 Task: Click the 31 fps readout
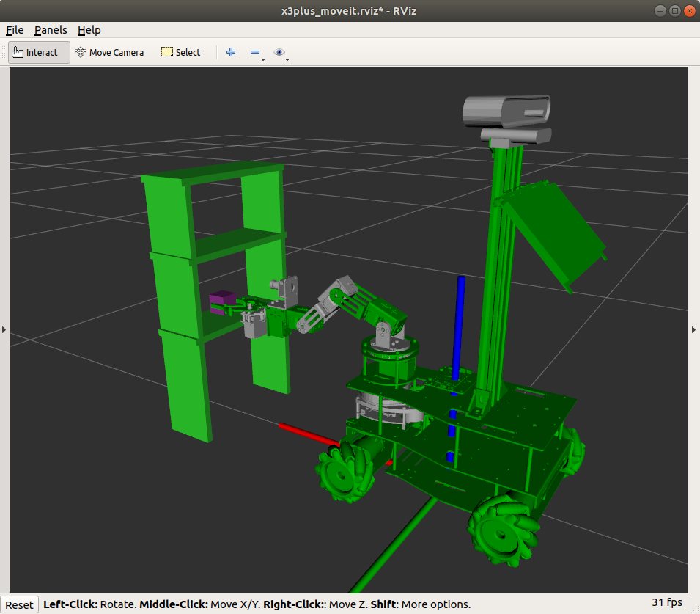[666, 602]
